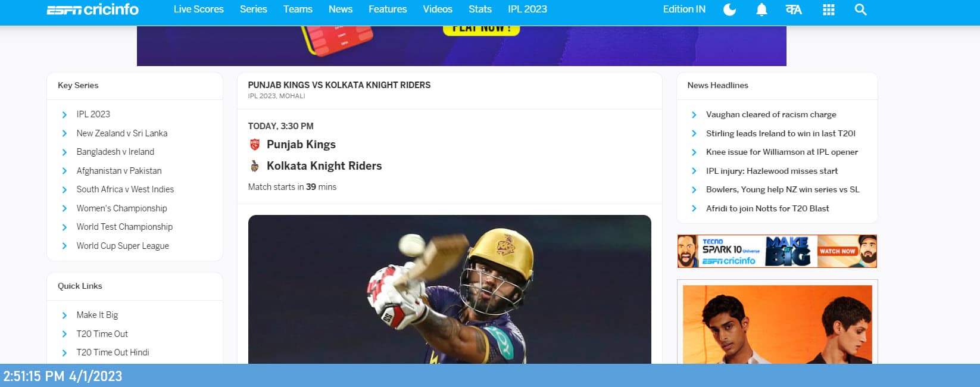The image size is (980, 387).
Task: Open the search magnifier icon
Action: 860,10
